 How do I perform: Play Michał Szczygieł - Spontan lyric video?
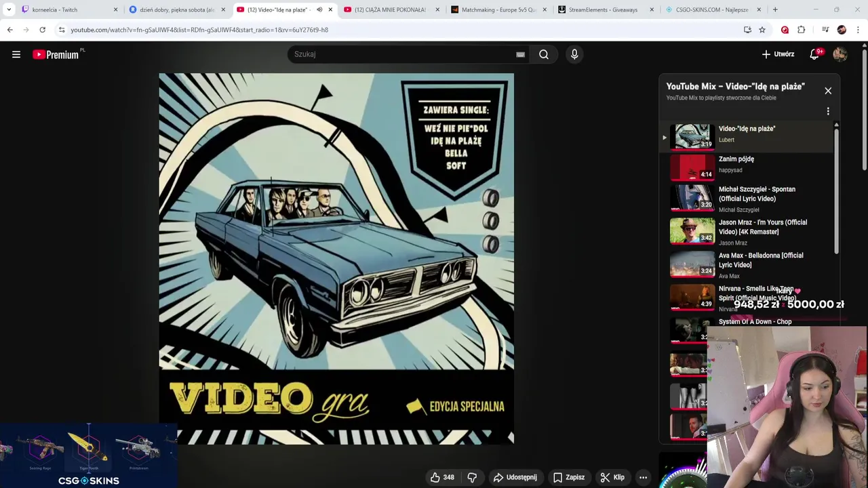coord(746,199)
